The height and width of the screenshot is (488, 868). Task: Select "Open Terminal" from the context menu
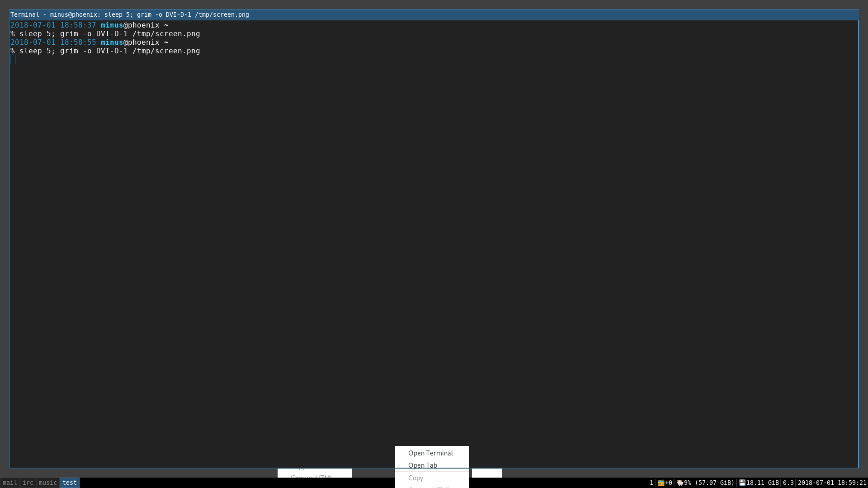tap(430, 453)
